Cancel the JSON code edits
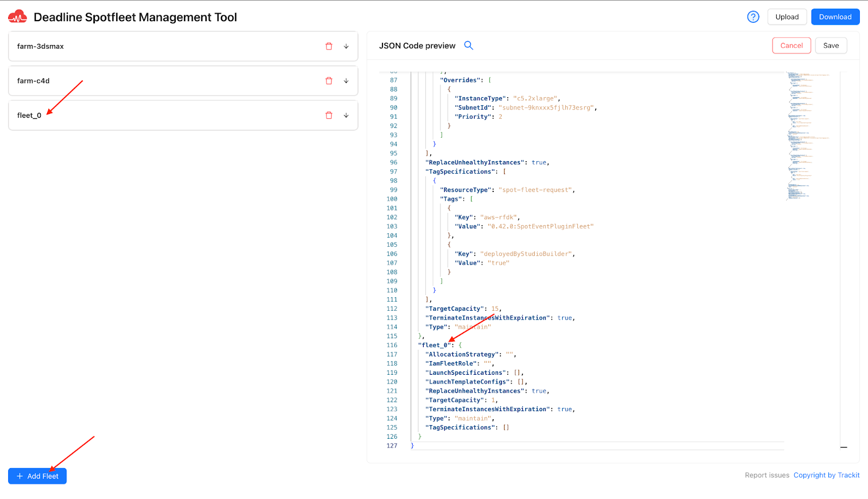Screen dimensions: 868x499 click(x=792, y=46)
